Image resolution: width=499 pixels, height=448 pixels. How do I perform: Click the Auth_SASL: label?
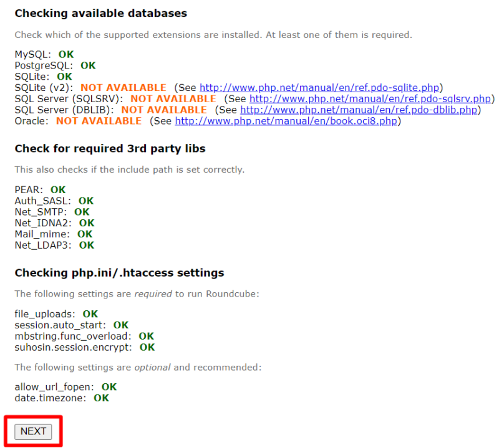pyautogui.click(x=42, y=201)
